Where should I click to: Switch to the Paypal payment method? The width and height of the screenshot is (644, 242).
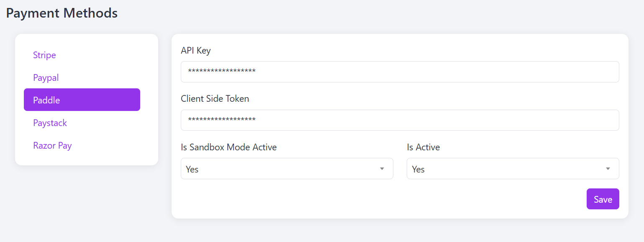46,78
